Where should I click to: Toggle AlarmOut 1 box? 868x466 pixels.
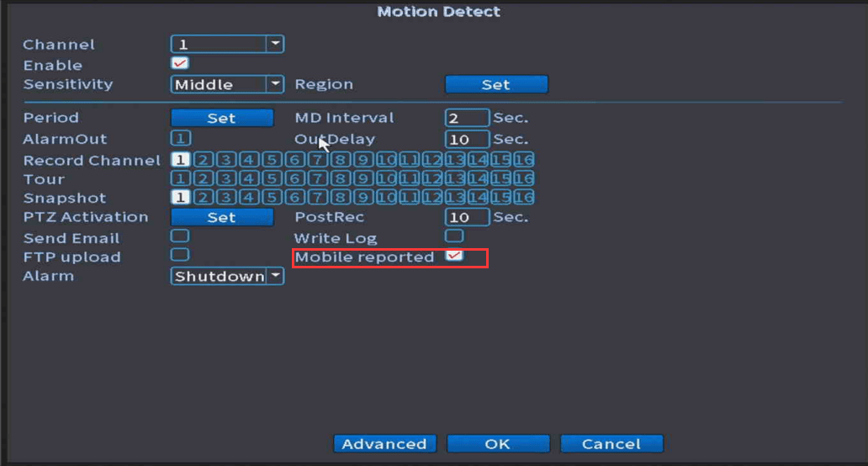point(180,139)
